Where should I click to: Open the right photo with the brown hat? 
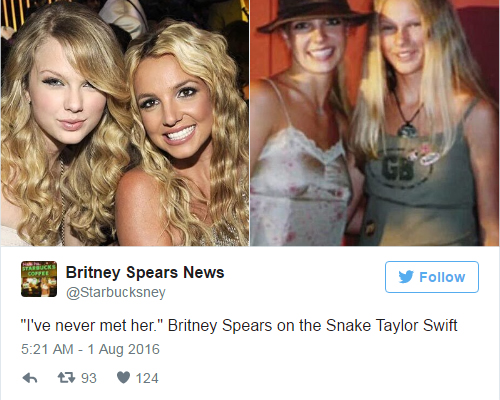tap(375, 123)
